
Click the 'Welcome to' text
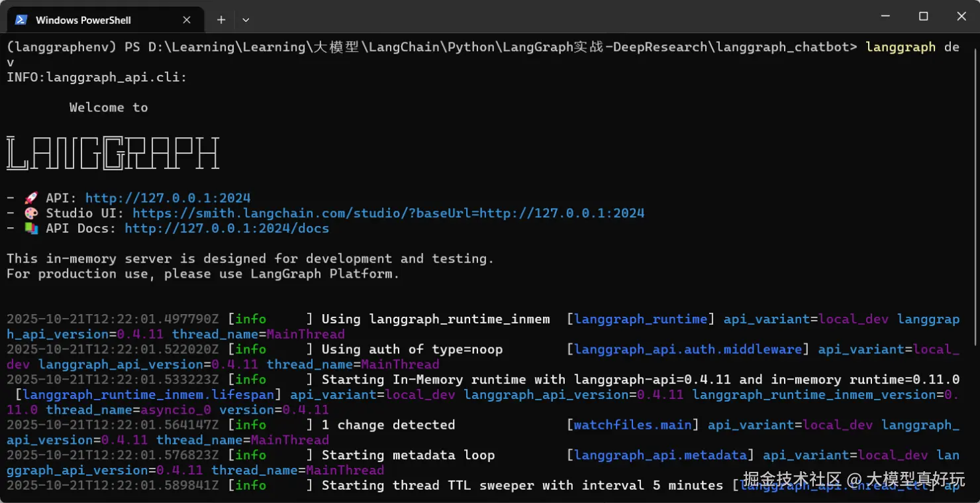coord(109,107)
